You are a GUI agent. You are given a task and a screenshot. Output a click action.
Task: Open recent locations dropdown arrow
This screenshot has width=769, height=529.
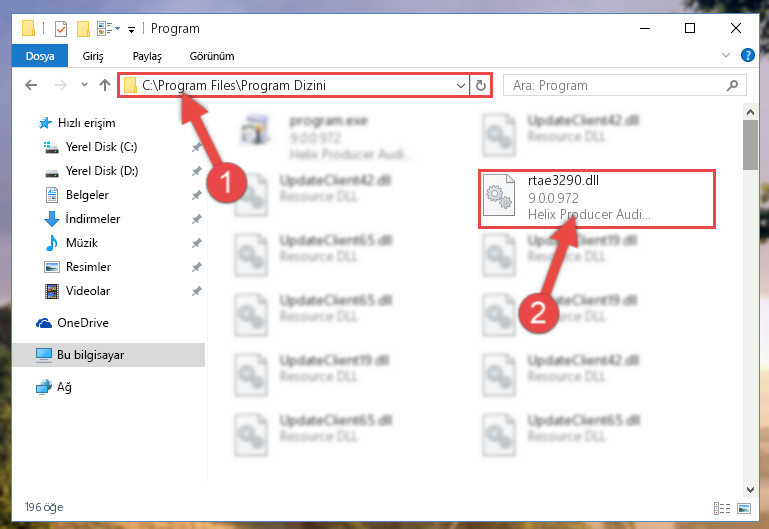pos(84,85)
